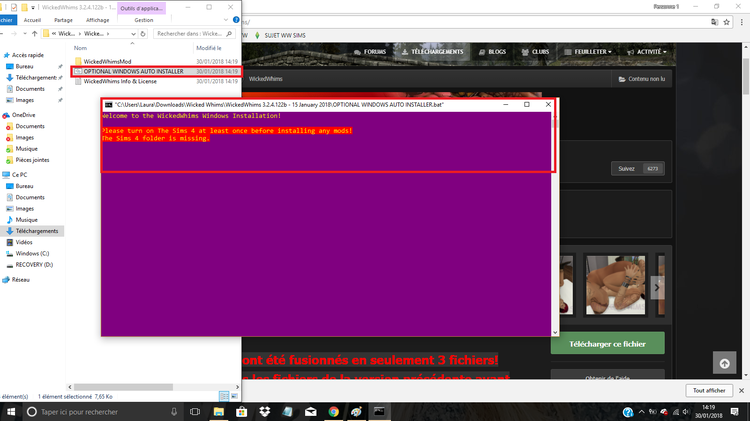Open the Gestion ribbon tab
Screen dimensions: 750x421
click(x=143, y=20)
